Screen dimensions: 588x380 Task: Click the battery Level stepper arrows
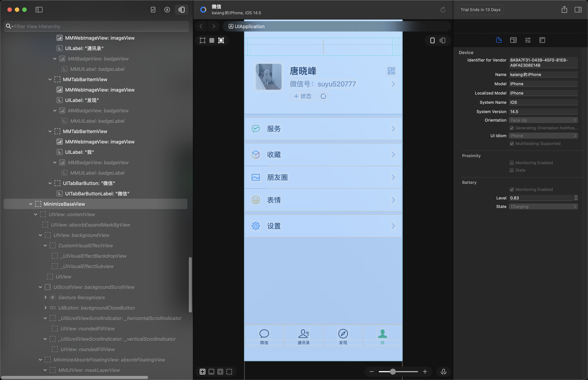[576, 198]
